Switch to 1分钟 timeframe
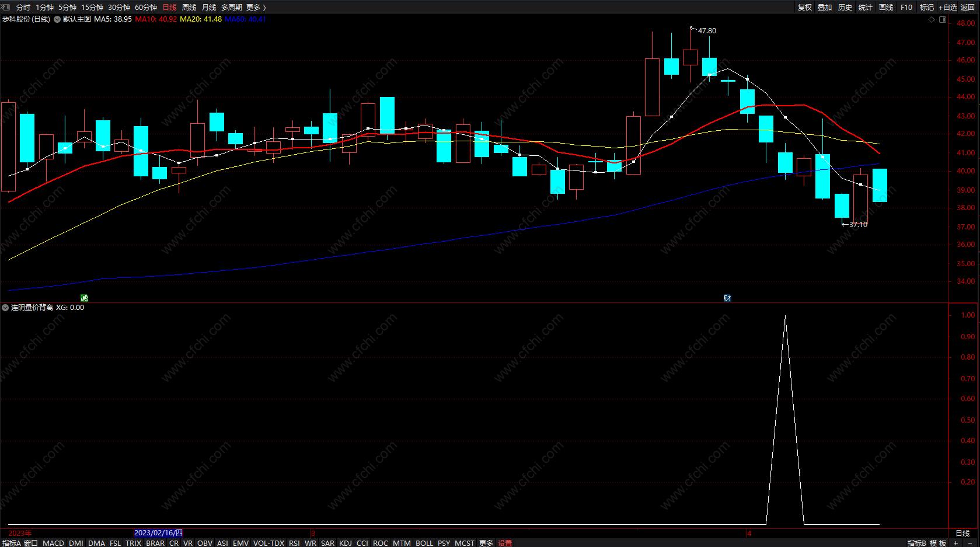 click(x=44, y=8)
